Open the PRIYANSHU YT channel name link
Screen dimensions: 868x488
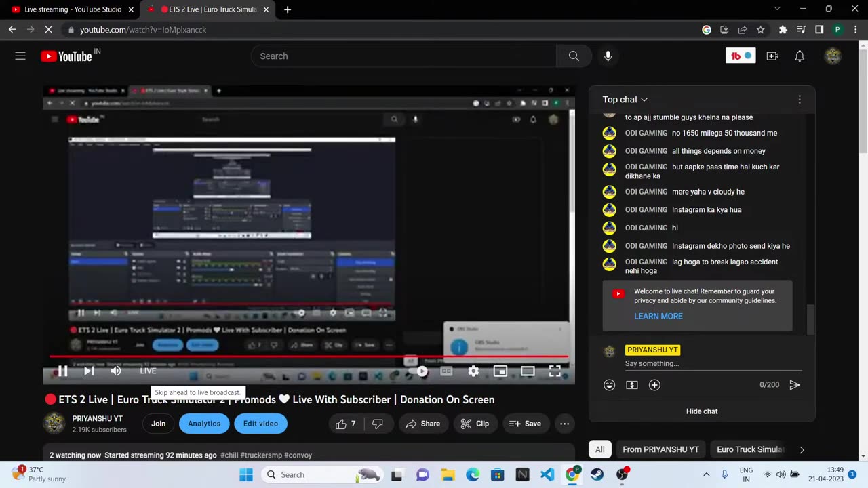98,419
